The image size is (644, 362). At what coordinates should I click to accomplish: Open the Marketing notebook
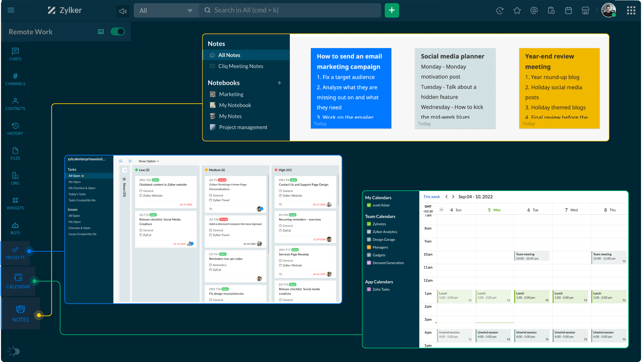tap(231, 94)
